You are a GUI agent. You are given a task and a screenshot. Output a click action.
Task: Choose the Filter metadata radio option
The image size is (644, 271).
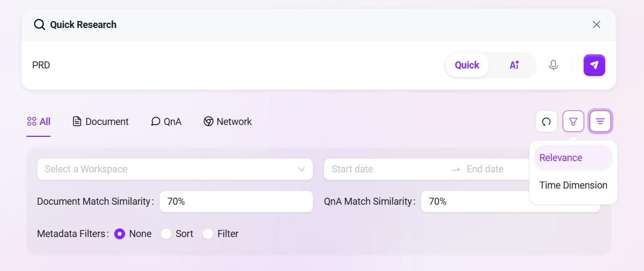pos(208,234)
